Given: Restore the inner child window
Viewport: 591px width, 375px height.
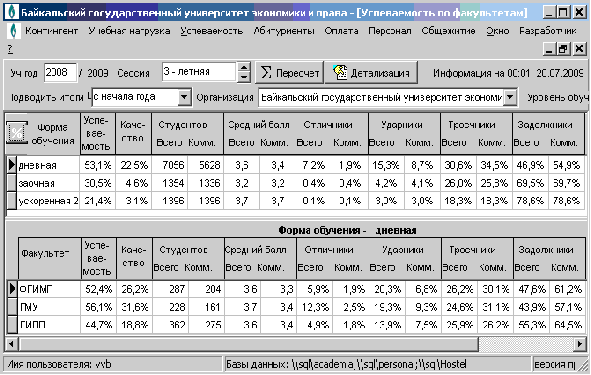Looking at the screenshot, I should [563, 49].
